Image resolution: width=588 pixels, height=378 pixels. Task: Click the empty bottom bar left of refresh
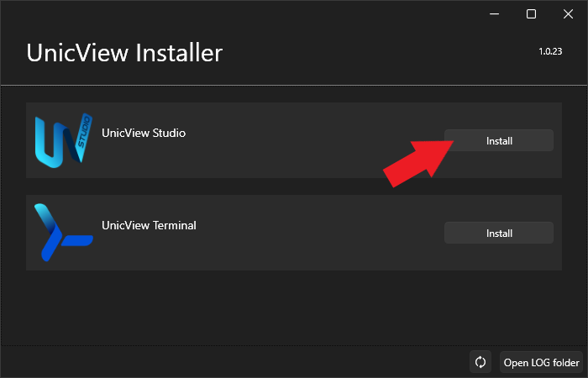click(235, 362)
